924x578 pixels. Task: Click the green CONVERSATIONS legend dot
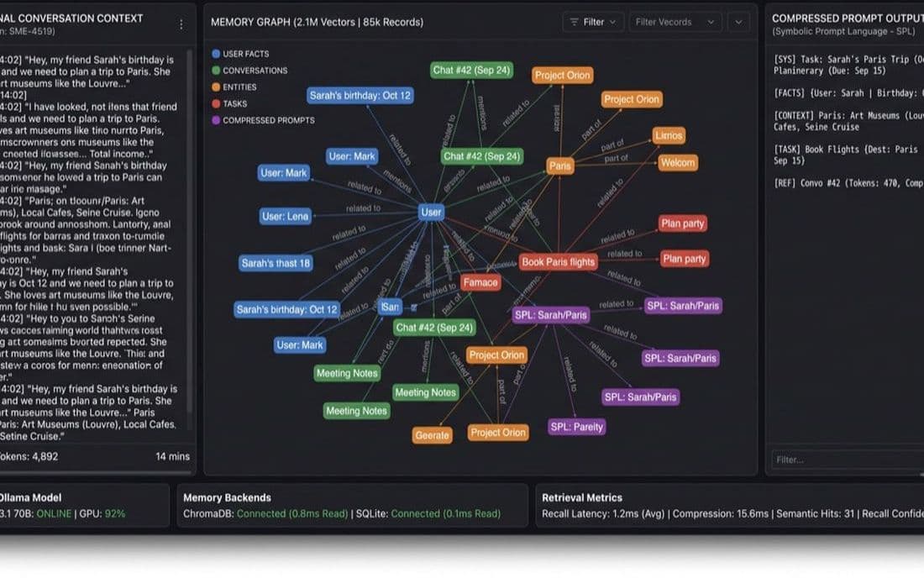[216, 70]
